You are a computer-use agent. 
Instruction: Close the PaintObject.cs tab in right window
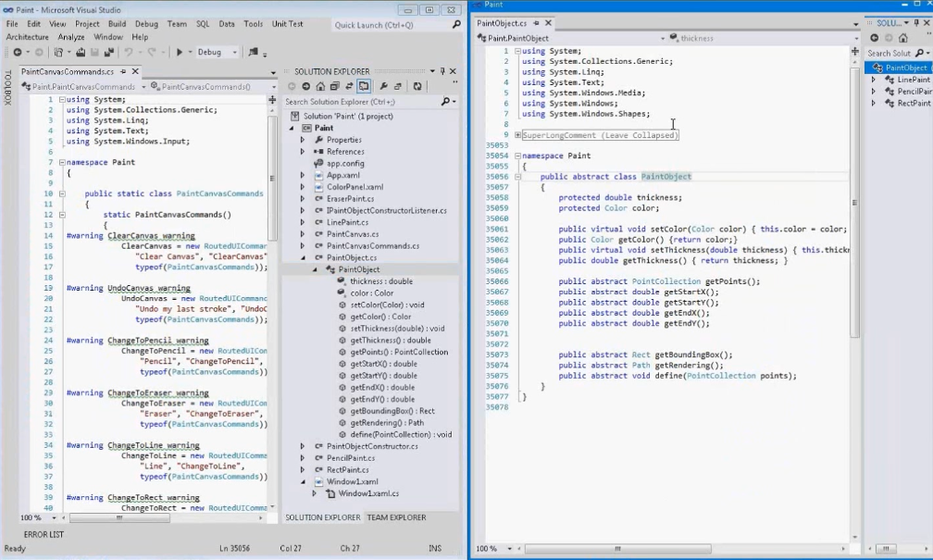[548, 22]
